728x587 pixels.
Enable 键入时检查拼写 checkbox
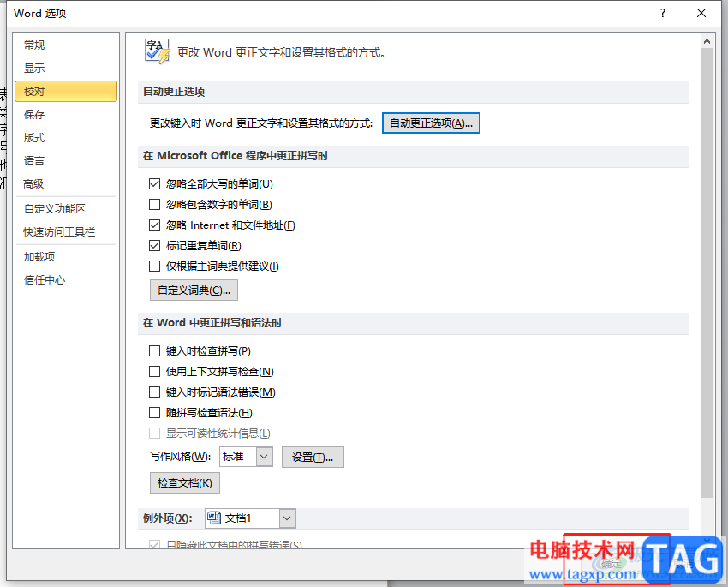click(x=155, y=351)
